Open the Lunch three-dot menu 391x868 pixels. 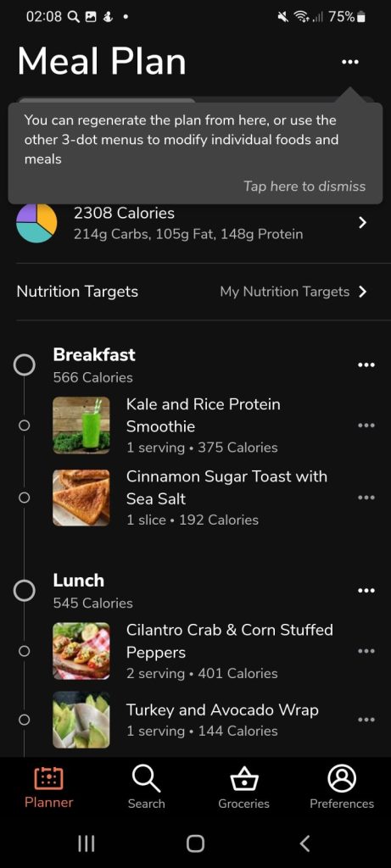point(366,591)
